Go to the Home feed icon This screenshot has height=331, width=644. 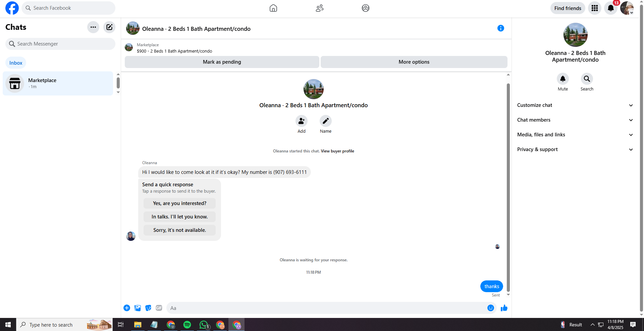pos(273,8)
